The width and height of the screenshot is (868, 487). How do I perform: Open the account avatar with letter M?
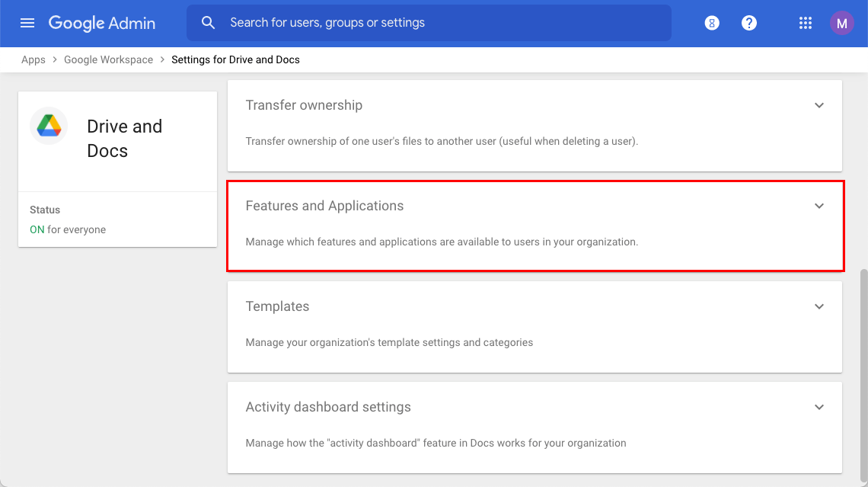click(841, 22)
